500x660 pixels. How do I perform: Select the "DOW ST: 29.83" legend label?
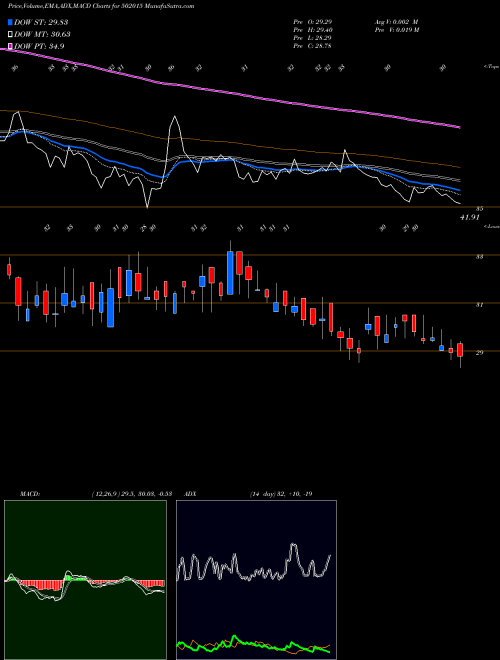tap(41, 22)
